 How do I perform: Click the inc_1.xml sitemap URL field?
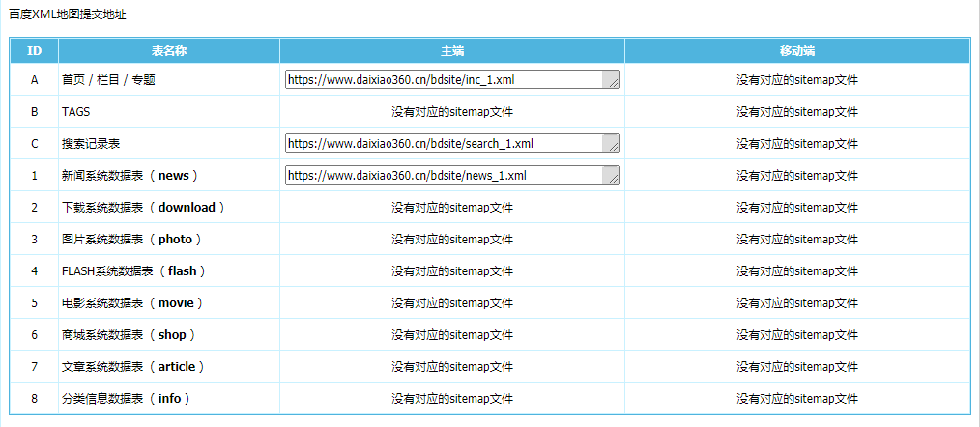443,80
